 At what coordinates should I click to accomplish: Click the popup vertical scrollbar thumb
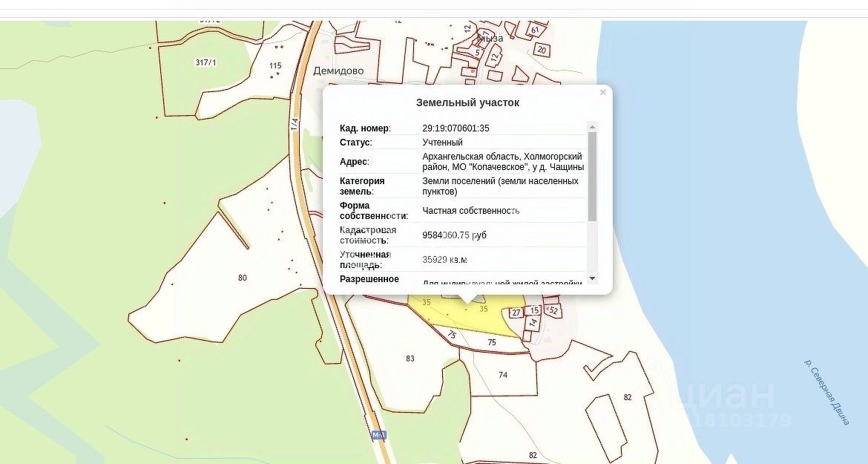pos(592,177)
